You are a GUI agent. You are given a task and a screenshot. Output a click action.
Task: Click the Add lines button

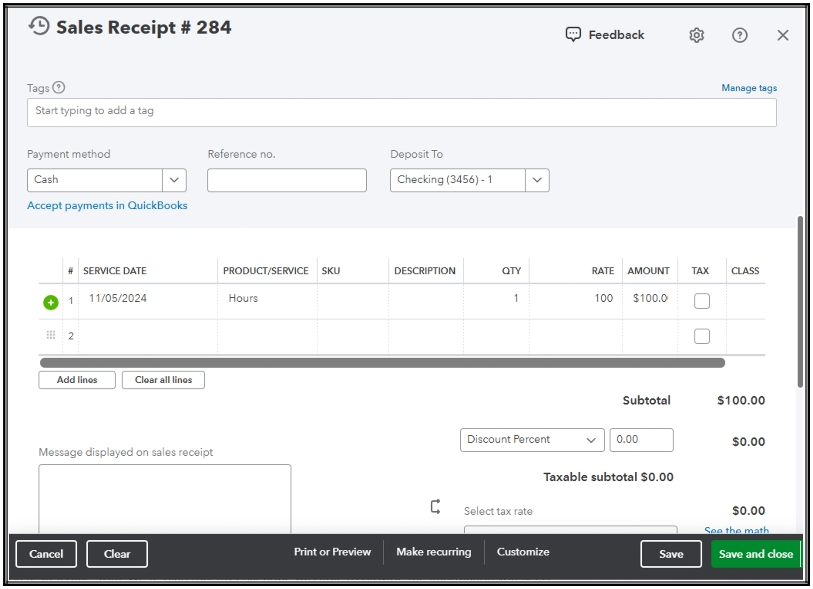(x=76, y=379)
